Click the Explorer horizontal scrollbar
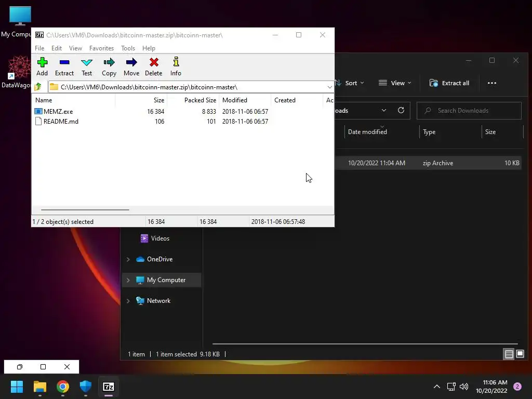The width and height of the screenshot is (532, 399). click(x=365, y=344)
